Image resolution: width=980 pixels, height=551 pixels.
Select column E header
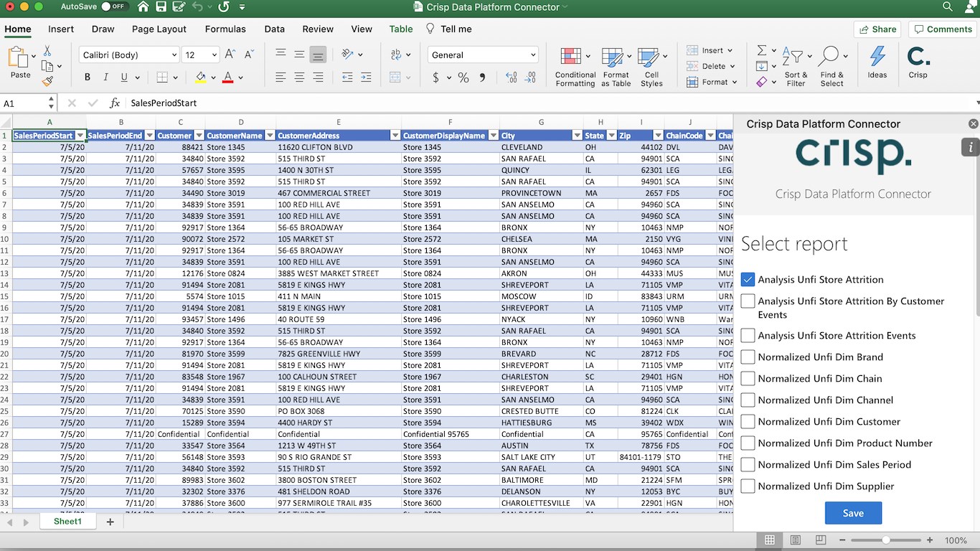click(338, 122)
